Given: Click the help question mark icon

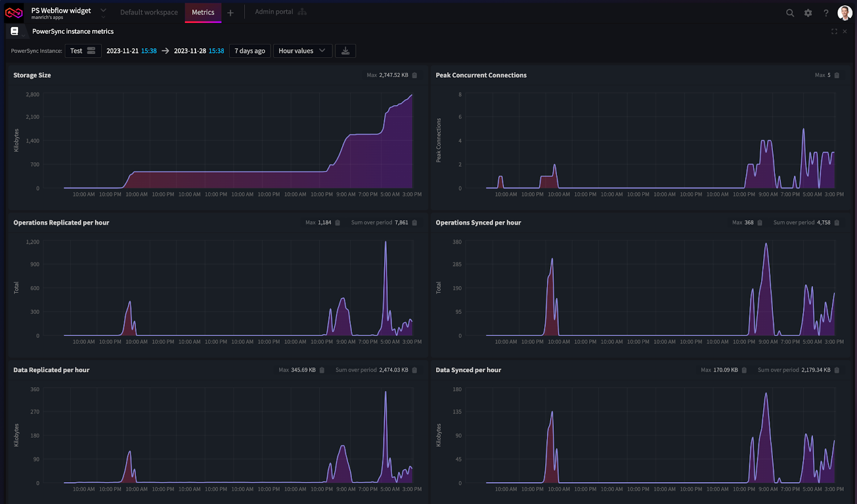Looking at the screenshot, I should coord(826,13).
